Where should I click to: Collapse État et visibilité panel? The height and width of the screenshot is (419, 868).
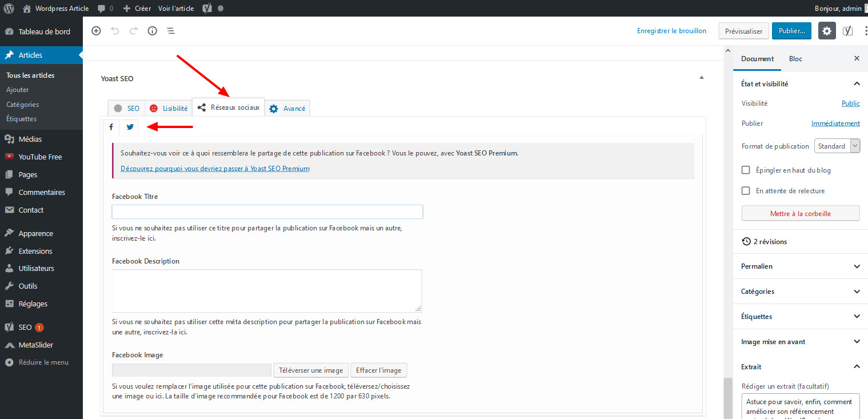click(x=801, y=83)
